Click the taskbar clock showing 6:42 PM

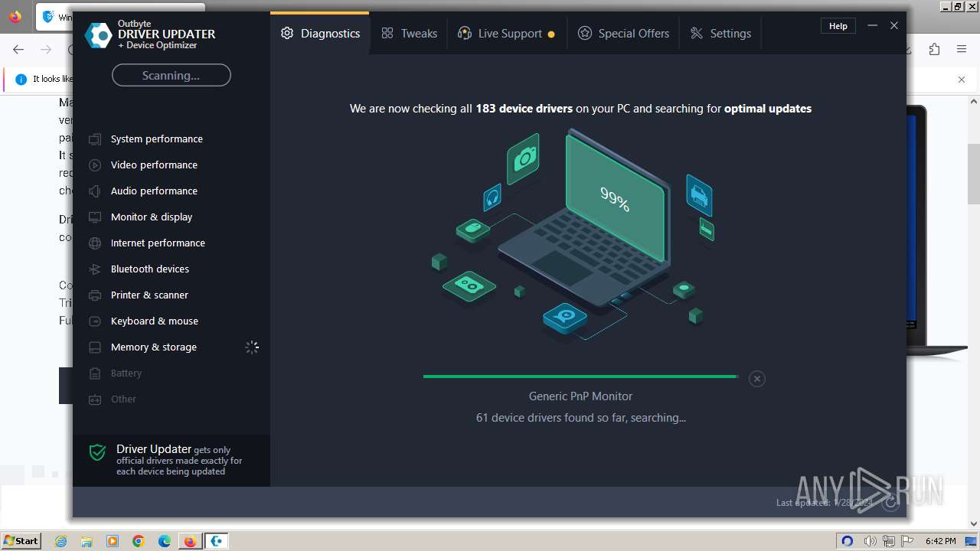940,541
